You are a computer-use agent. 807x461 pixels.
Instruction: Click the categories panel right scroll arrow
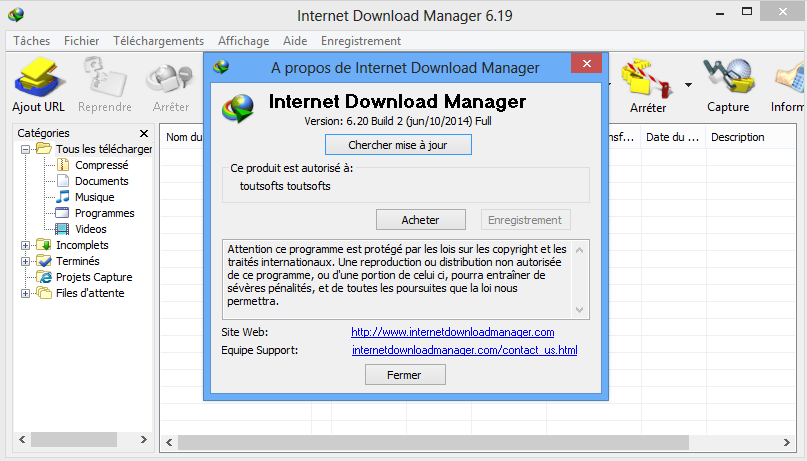click(144, 439)
